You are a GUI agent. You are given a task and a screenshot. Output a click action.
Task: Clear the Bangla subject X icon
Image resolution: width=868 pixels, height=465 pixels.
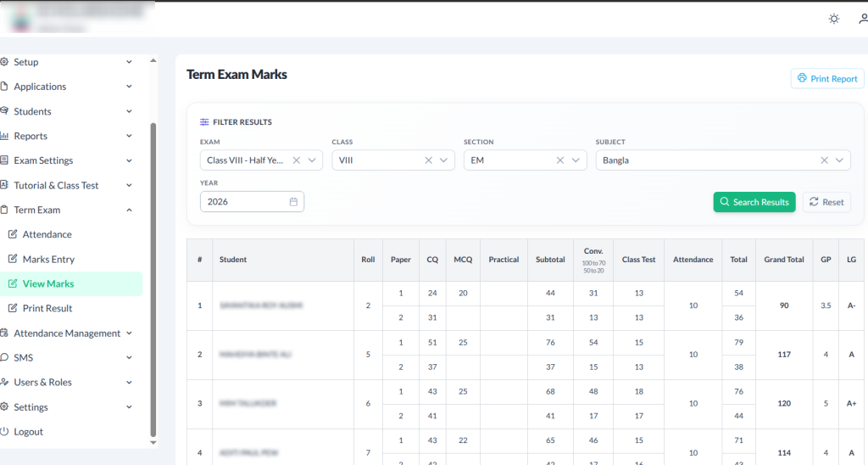(824, 160)
